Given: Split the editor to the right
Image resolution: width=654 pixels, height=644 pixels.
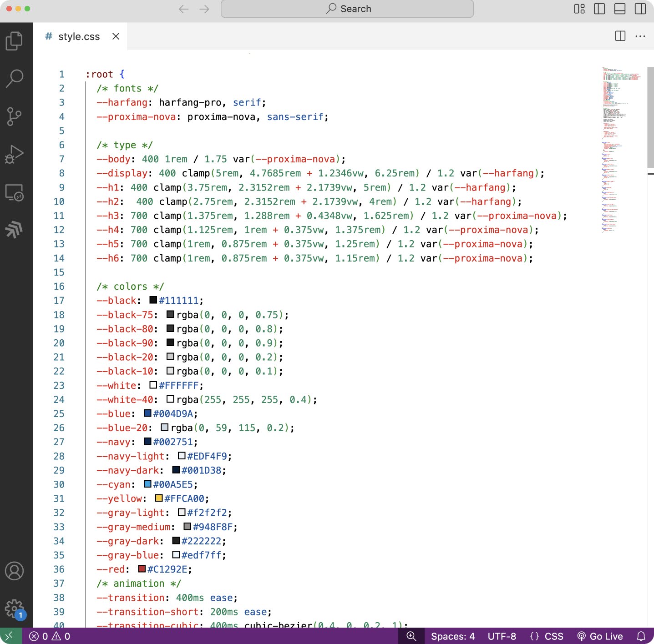Looking at the screenshot, I should tap(620, 36).
